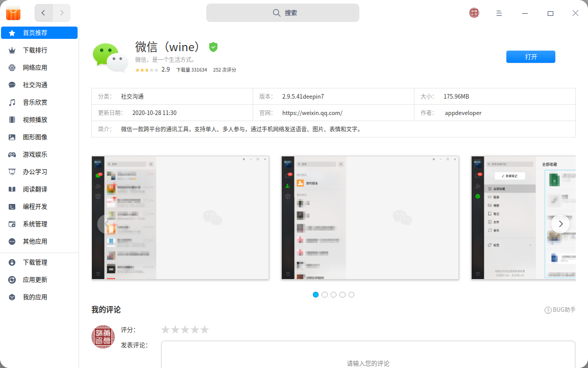Open the 下载排行 category

(x=39, y=50)
